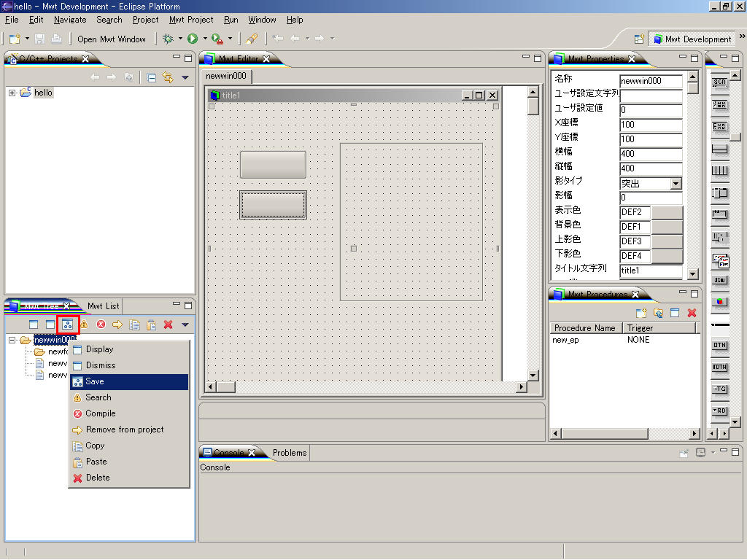This screenshot has height=560, width=747.
Task: Choose Save in the context menu
Action: (x=129, y=381)
